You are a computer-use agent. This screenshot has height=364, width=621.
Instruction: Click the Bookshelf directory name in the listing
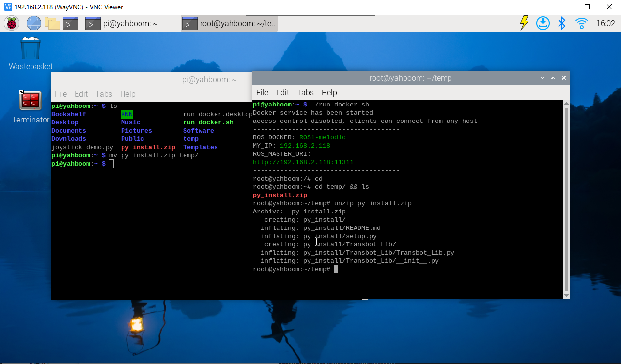coord(69,114)
